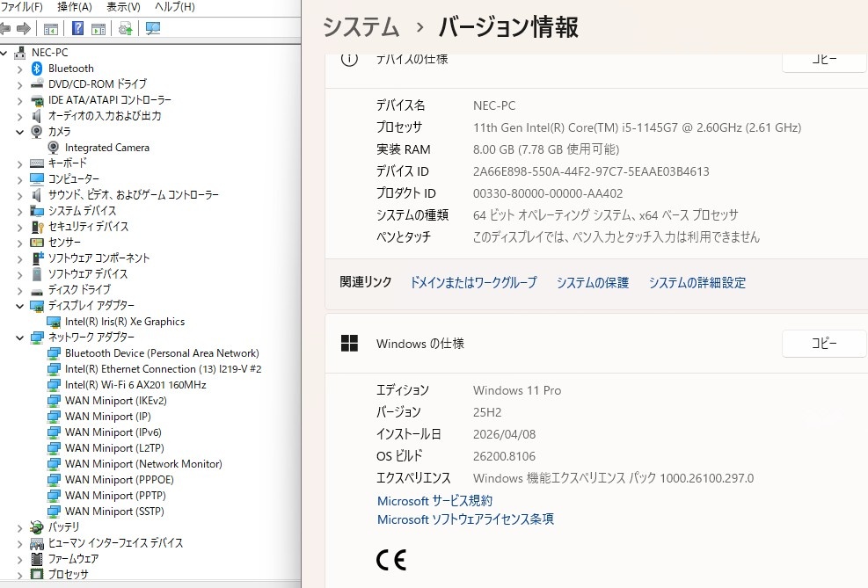
Task: Click the info icon next to デバイスの仕様
Action: [349, 58]
